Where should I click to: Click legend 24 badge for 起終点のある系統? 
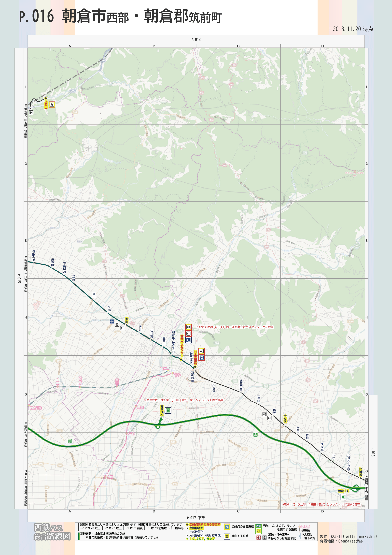click(227, 527)
